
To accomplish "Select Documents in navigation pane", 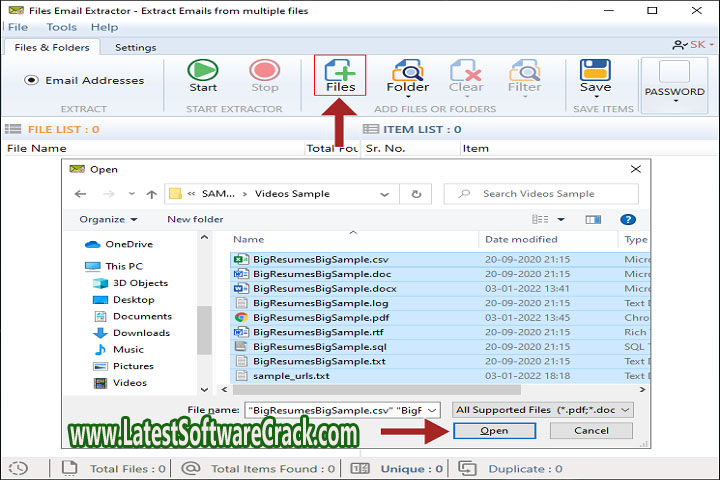I will coord(133,316).
